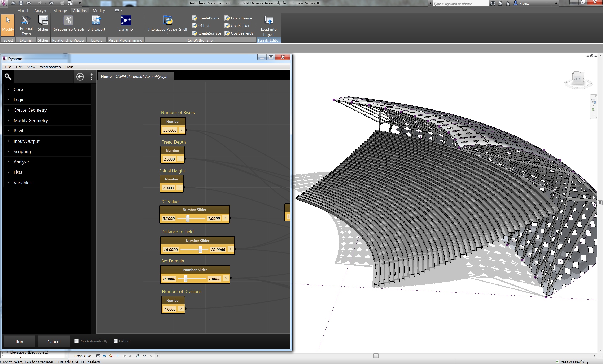Enable the Debug checkbox
The image size is (603, 364).
coord(115,341)
